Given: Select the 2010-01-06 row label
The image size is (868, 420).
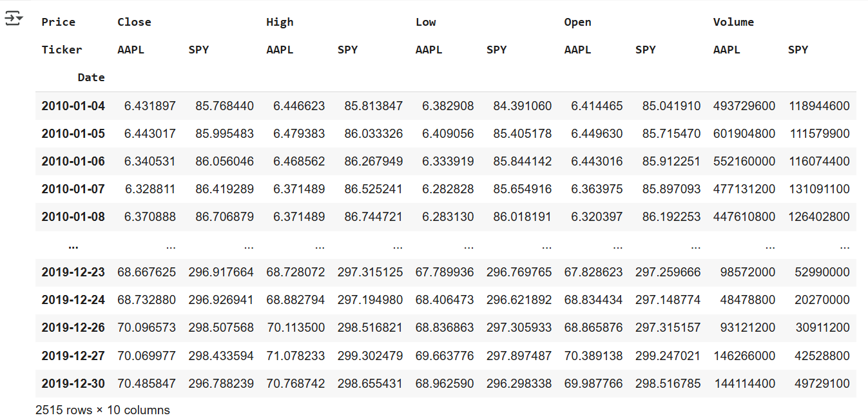Looking at the screenshot, I should click(x=73, y=162).
